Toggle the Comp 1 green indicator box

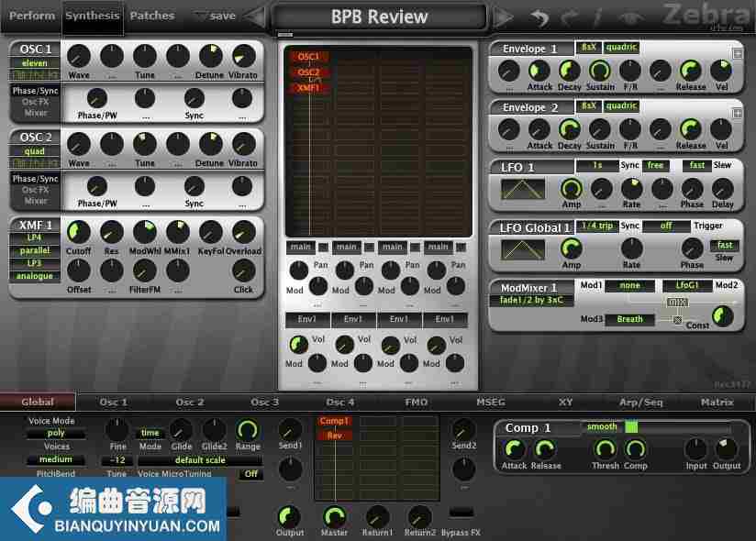coord(631,425)
